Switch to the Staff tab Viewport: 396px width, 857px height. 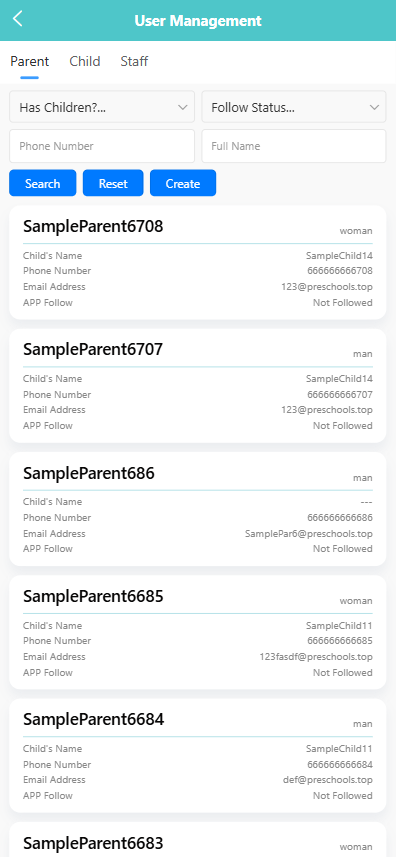click(134, 61)
